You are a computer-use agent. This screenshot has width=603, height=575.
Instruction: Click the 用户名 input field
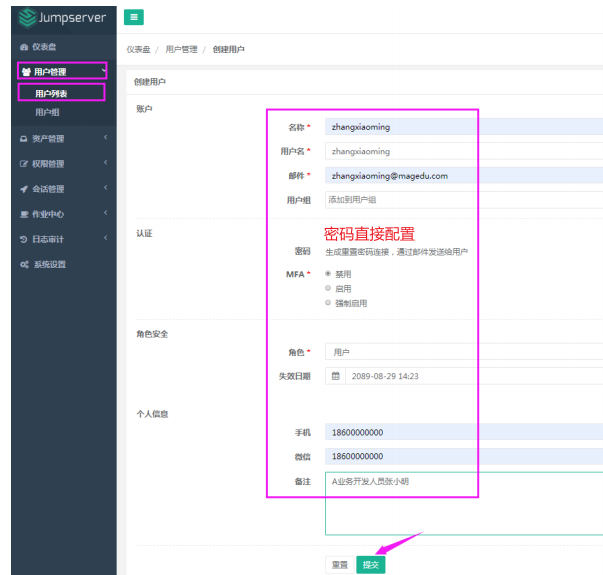click(464, 151)
